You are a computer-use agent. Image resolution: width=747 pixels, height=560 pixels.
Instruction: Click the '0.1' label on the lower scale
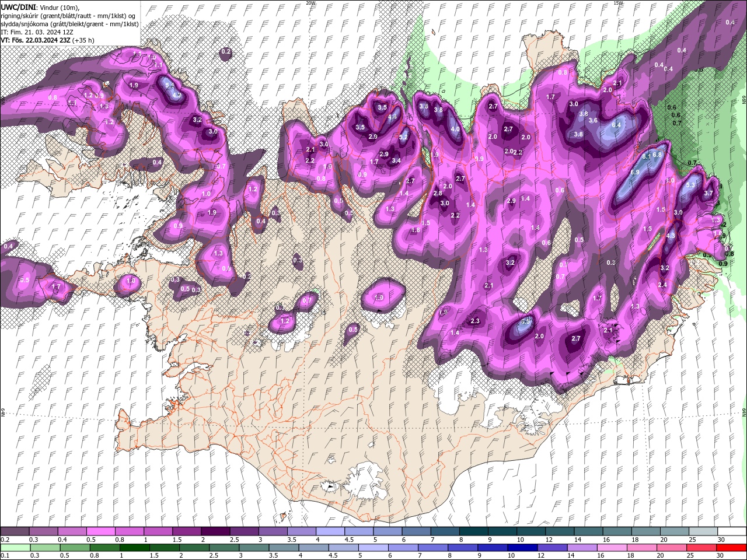click(x=4, y=555)
